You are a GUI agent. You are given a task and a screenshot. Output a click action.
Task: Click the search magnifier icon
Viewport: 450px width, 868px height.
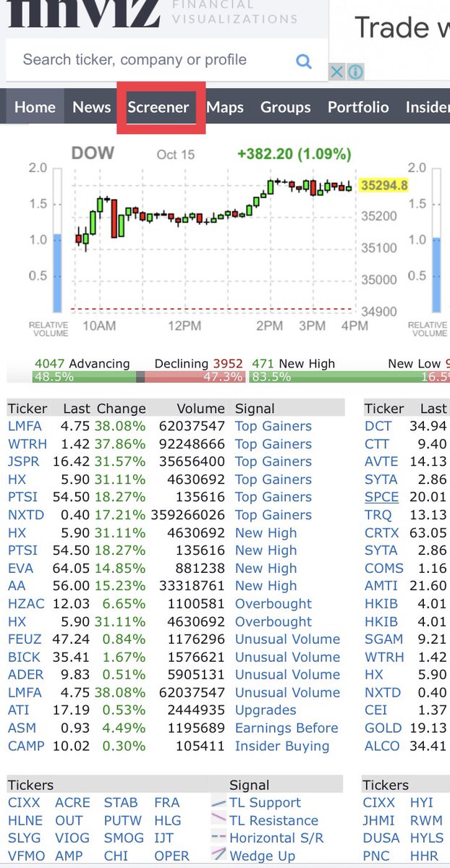304,61
